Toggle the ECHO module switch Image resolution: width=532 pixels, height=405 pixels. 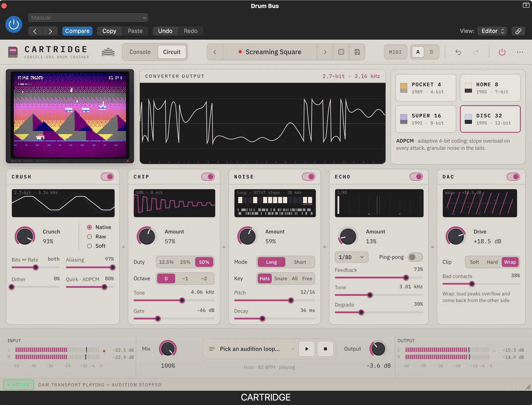click(x=416, y=177)
